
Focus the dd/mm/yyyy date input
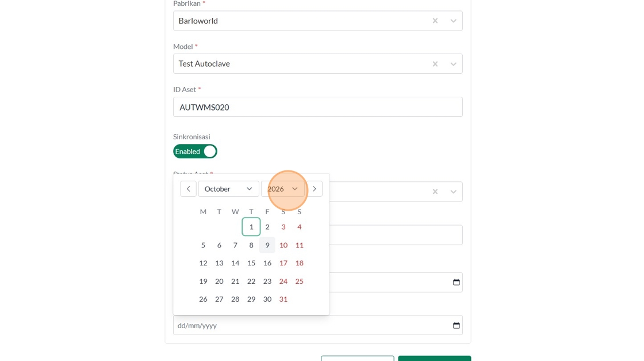pos(310,325)
